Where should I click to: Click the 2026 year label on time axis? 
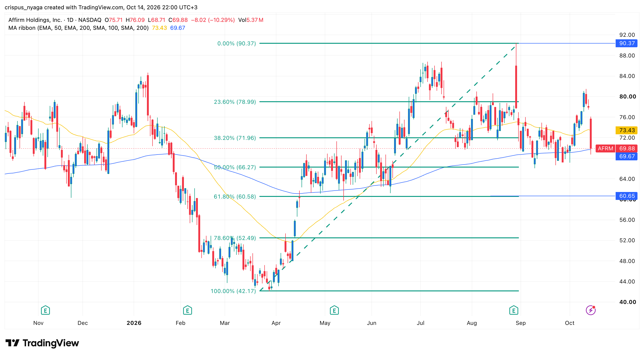tap(134, 323)
